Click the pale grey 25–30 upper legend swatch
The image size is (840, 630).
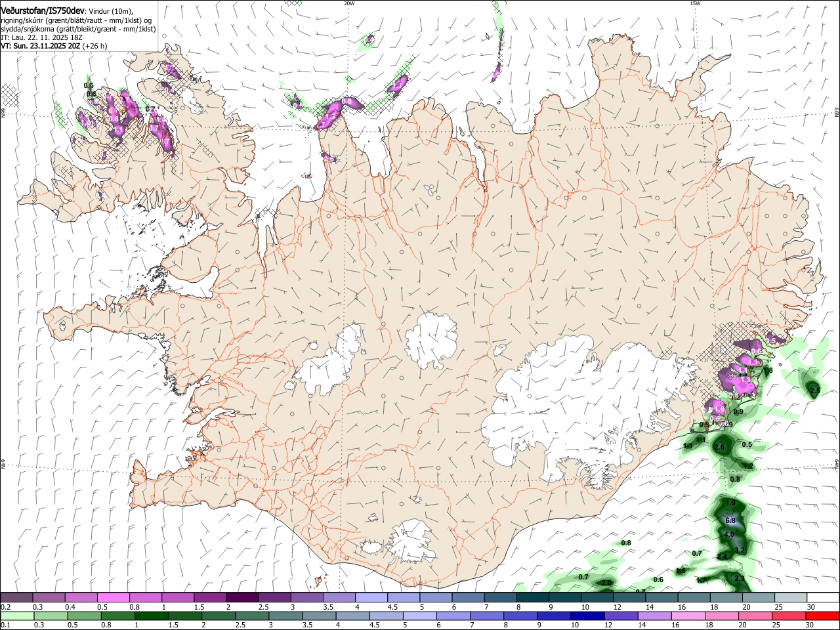pos(791,597)
